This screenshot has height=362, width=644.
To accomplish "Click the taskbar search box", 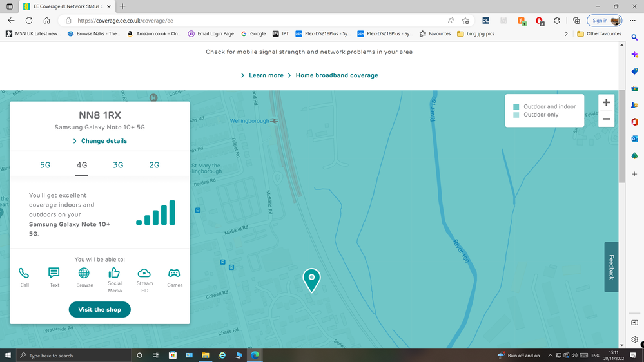I will 74,356.
